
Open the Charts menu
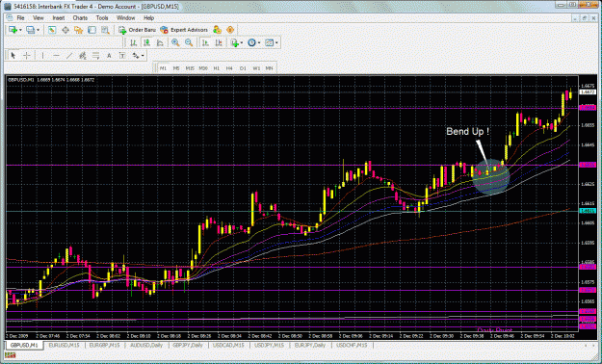pyautogui.click(x=80, y=18)
